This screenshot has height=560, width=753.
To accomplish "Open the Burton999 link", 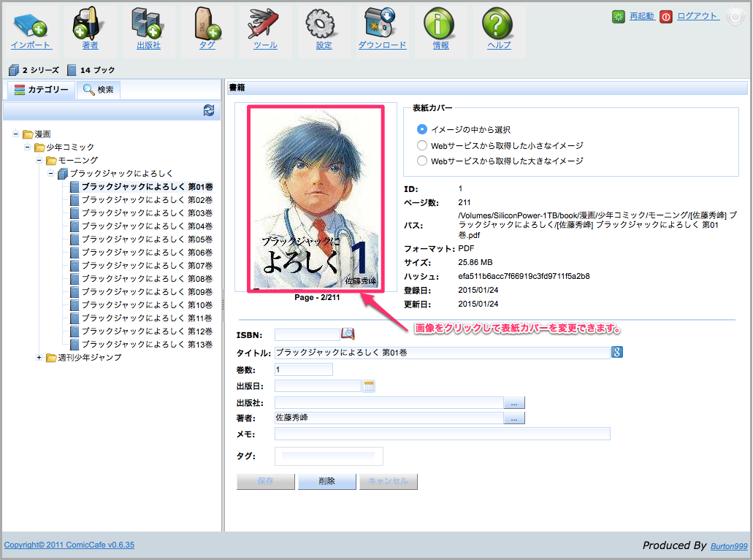I will (x=729, y=546).
